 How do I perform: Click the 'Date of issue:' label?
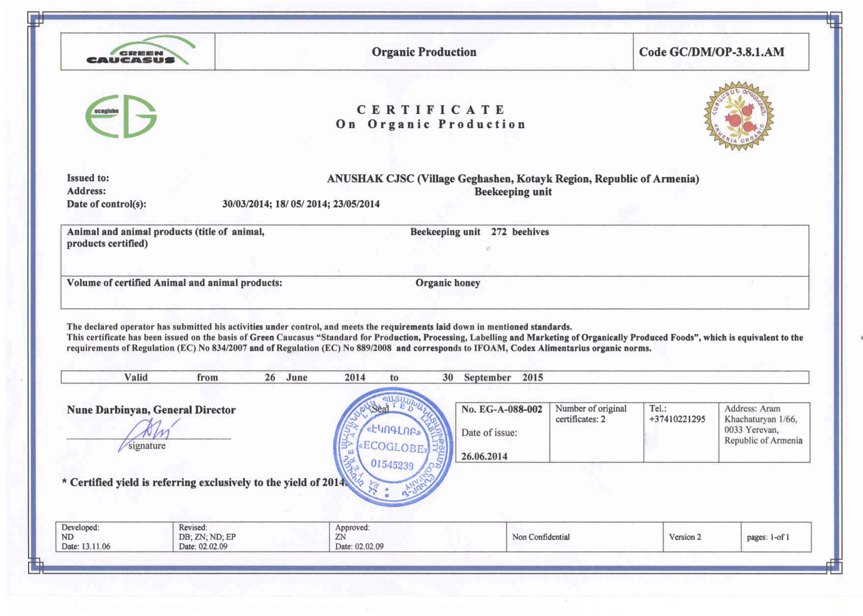489,433
